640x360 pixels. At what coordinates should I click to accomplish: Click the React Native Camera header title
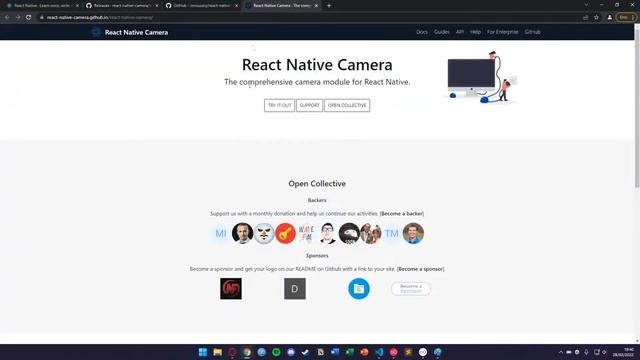click(x=136, y=32)
